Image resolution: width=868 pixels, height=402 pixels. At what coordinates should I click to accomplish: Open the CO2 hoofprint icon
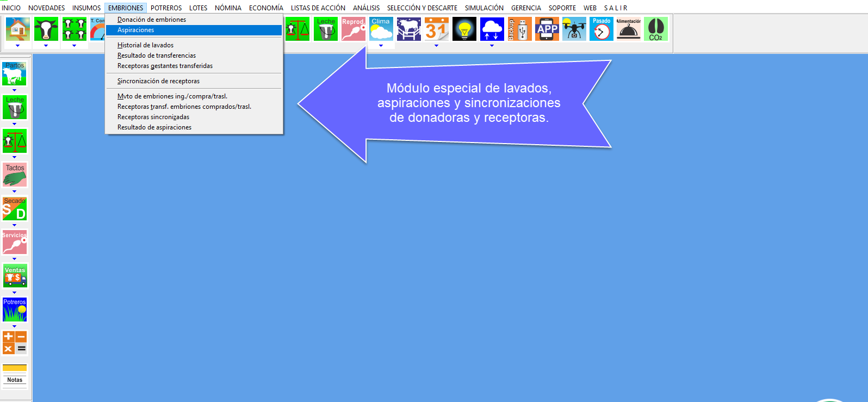pyautogui.click(x=656, y=29)
